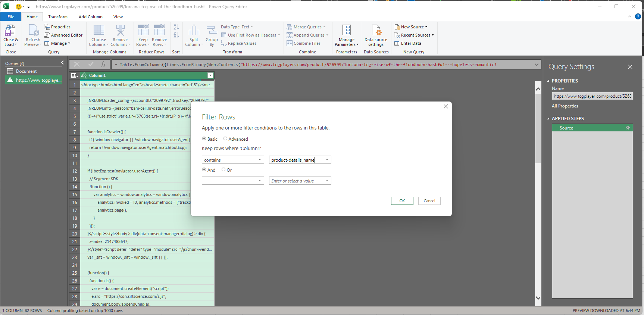
Task: Click Recent Sources
Action: click(414, 35)
